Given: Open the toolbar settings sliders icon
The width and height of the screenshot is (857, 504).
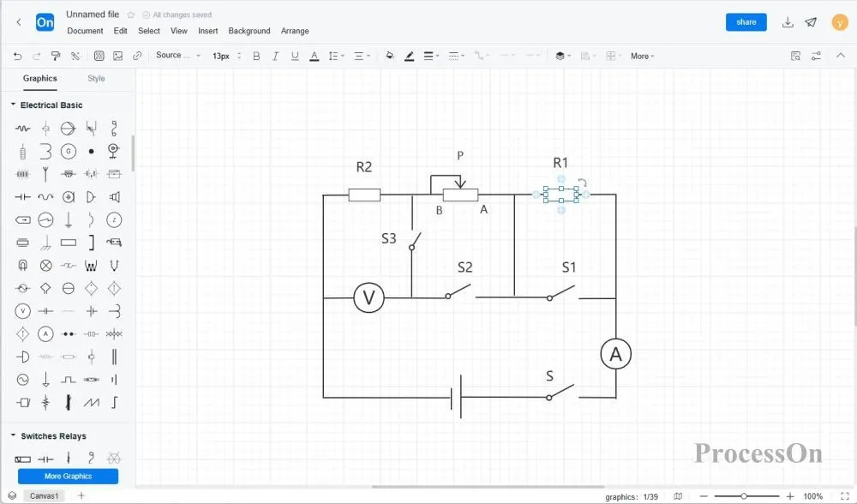Looking at the screenshot, I should tap(816, 56).
